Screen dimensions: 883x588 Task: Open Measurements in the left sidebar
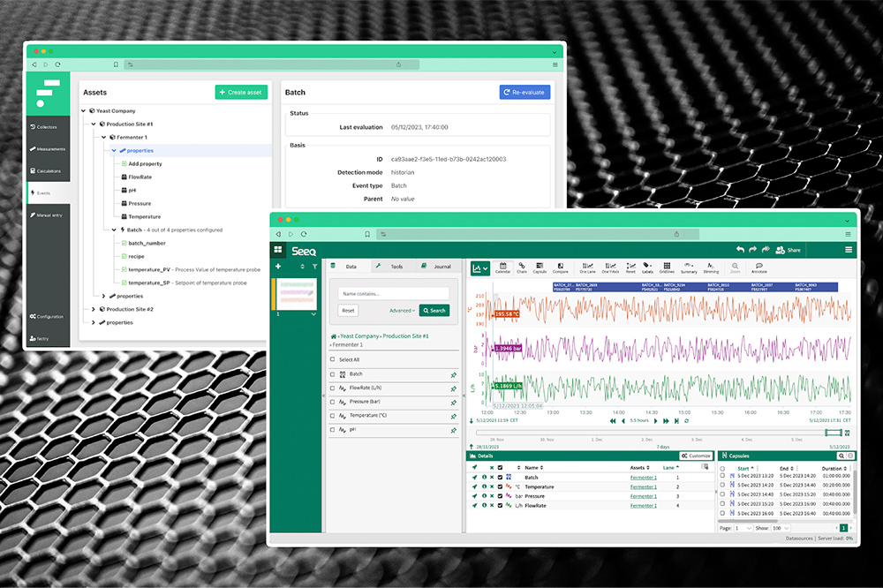tap(48, 148)
